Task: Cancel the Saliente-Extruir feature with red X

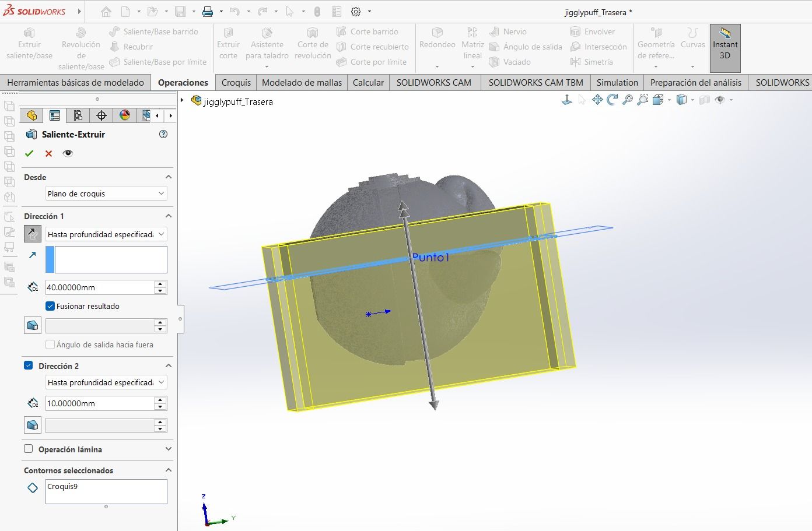Action: (x=48, y=153)
